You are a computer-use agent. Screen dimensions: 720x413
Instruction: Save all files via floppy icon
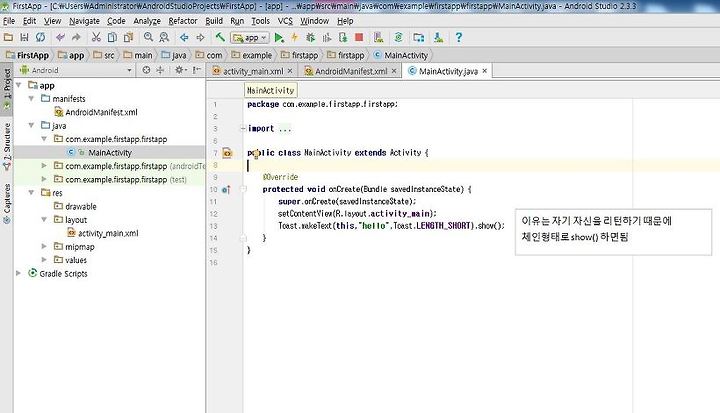tap(24, 37)
